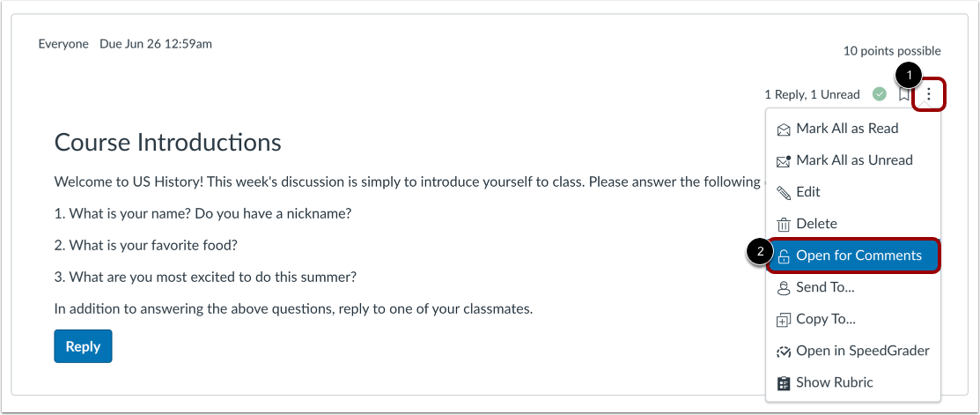Choose the Edit text option

pos(808,192)
